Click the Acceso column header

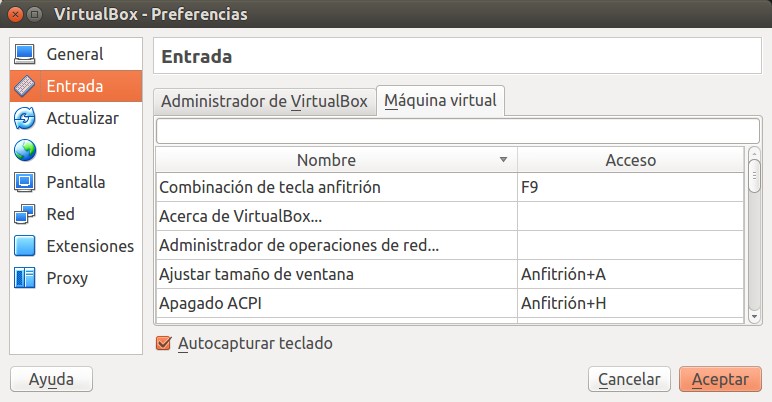(630, 160)
